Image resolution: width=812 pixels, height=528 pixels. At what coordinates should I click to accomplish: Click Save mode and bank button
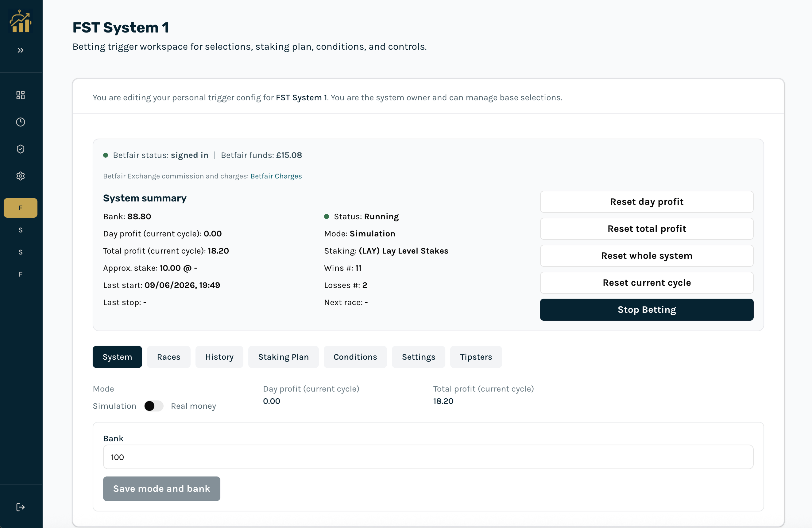point(161,488)
